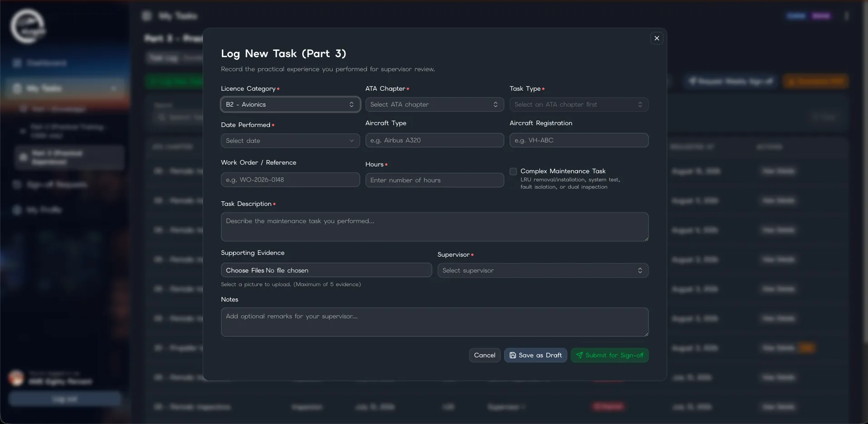Close the Log New Task dialog
The height and width of the screenshot is (424, 868).
tap(656, 38)
